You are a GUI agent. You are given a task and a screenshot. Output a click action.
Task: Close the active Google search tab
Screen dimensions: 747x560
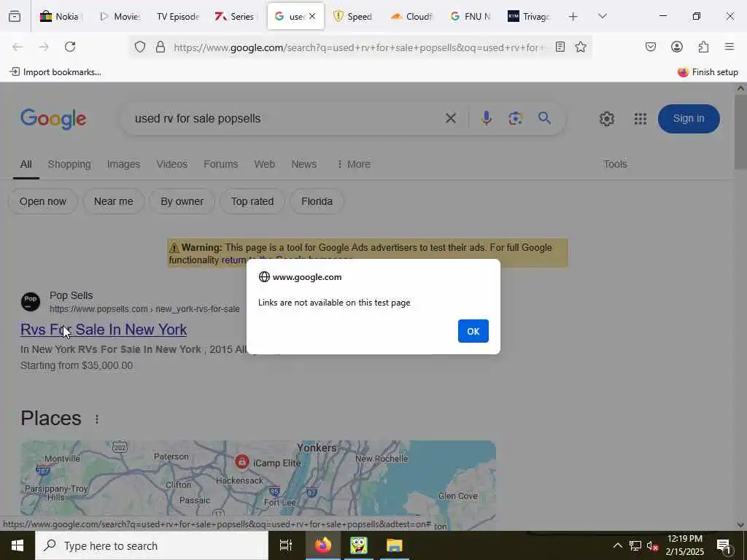pyautogui.click(x=312, y=16)
